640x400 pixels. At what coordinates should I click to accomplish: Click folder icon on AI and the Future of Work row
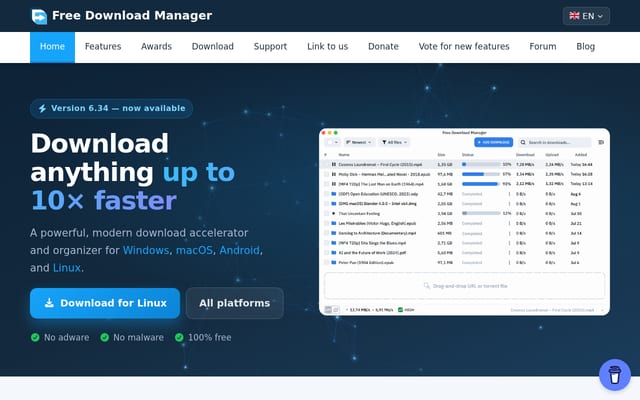pos(333,253)
